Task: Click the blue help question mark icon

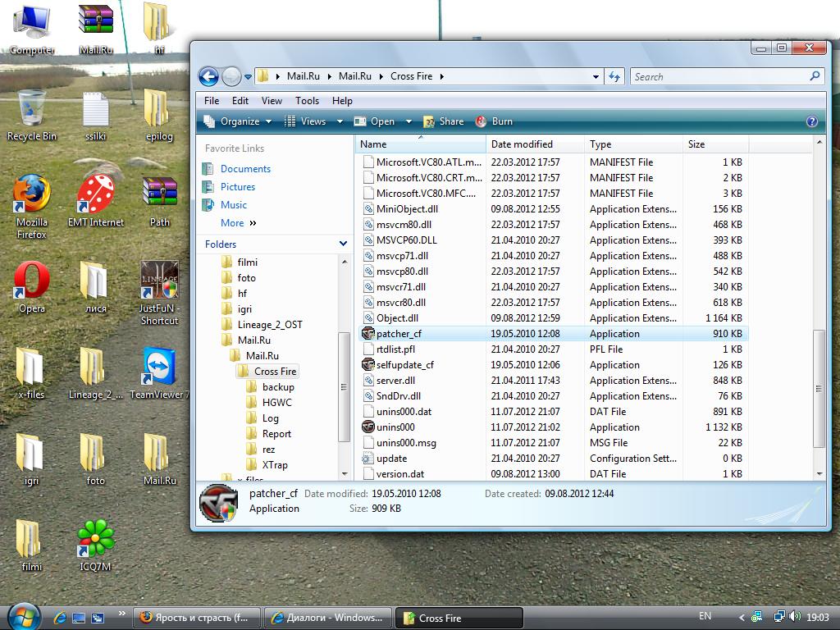Action: click(x=812, y=121)
